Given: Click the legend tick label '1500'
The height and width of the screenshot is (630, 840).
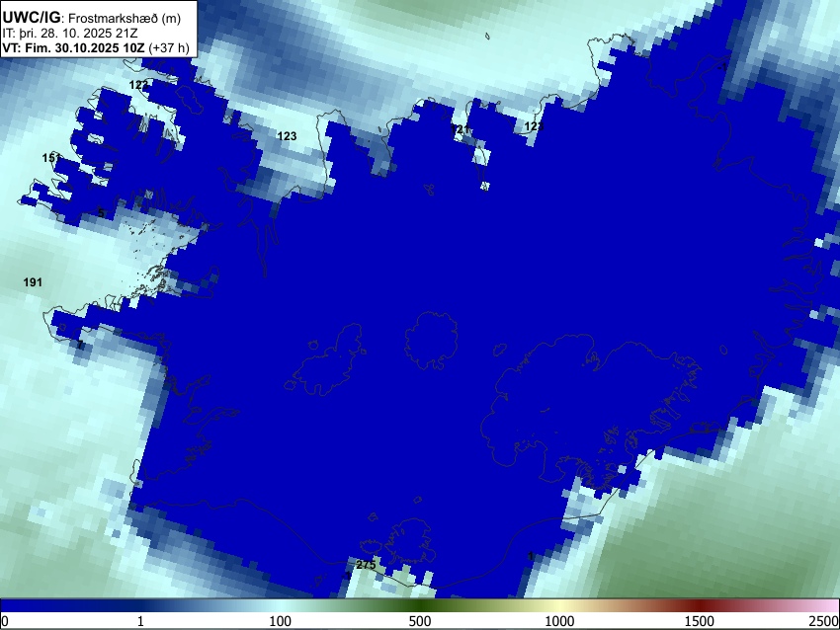Looking at the screenshot, I should point(700,621).
